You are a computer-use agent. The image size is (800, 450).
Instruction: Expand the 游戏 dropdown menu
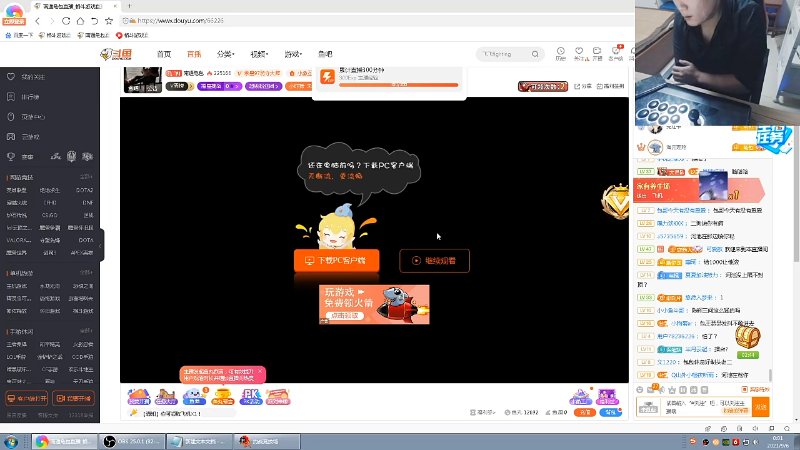293,54
